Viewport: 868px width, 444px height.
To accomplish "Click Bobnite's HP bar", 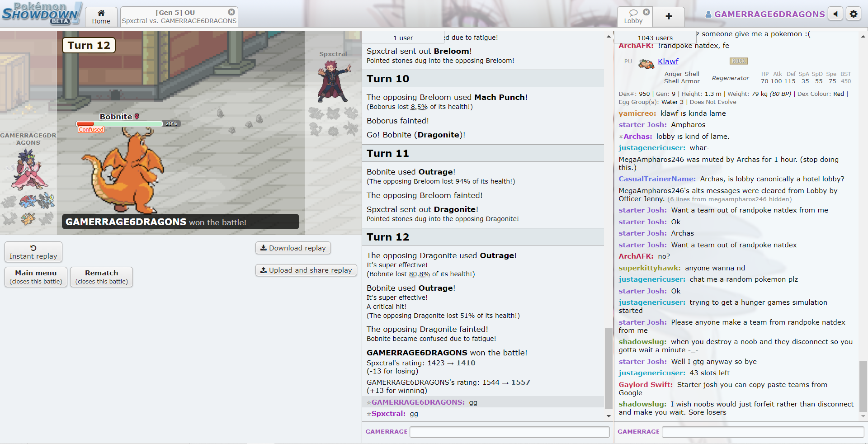I will (119, 123).
